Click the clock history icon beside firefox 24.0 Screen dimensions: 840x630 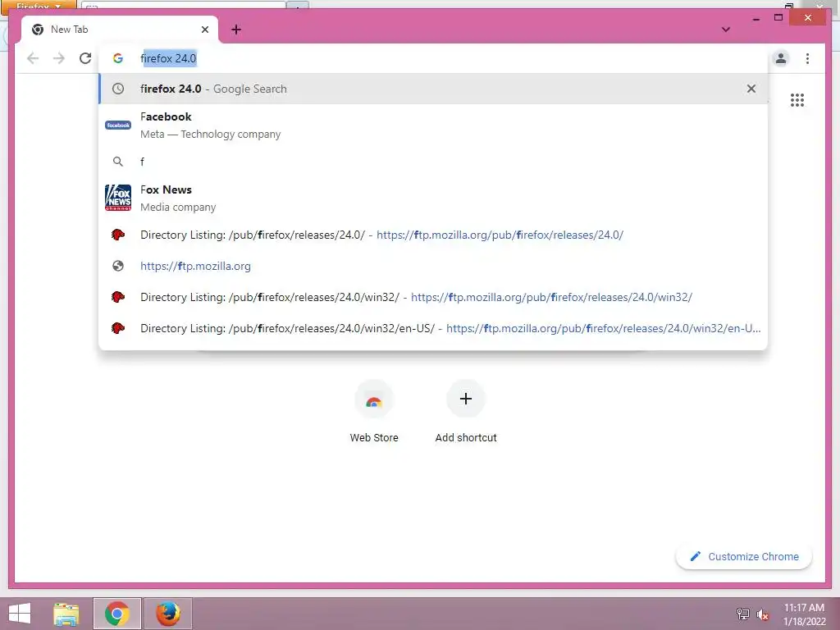[118, 89]
